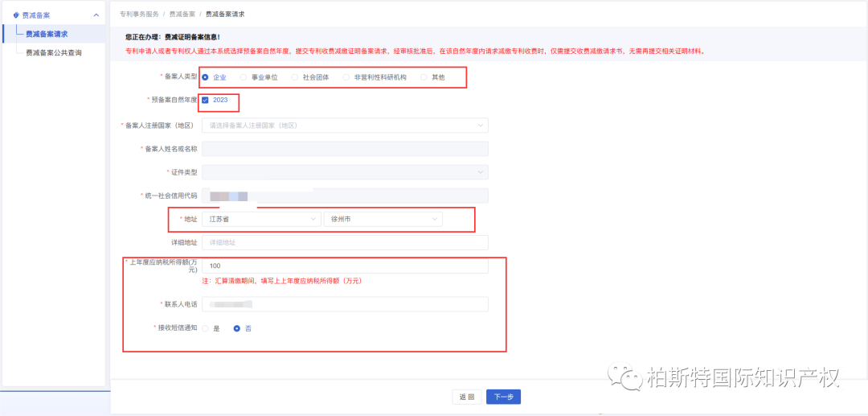This screenshot has width=868, height=416.
Task: Click the 返回 button
Action: tap(467, 397)
